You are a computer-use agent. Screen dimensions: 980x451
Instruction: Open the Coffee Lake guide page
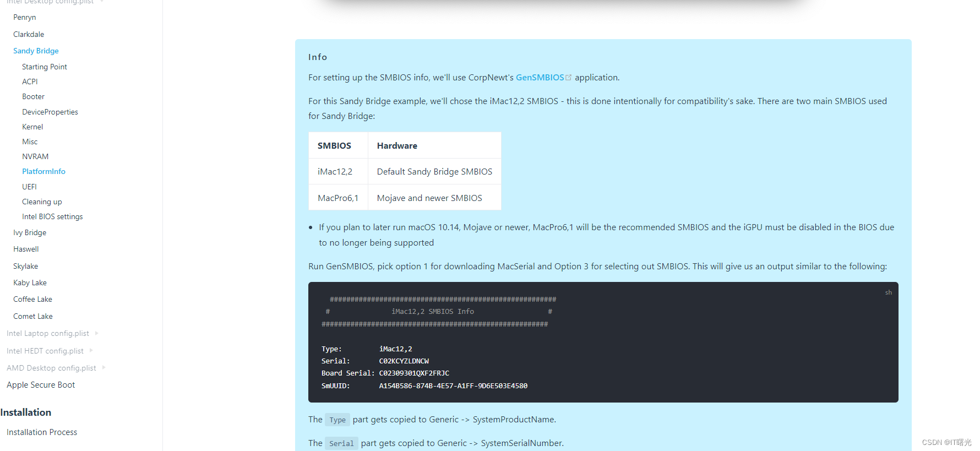coord(32,299)
